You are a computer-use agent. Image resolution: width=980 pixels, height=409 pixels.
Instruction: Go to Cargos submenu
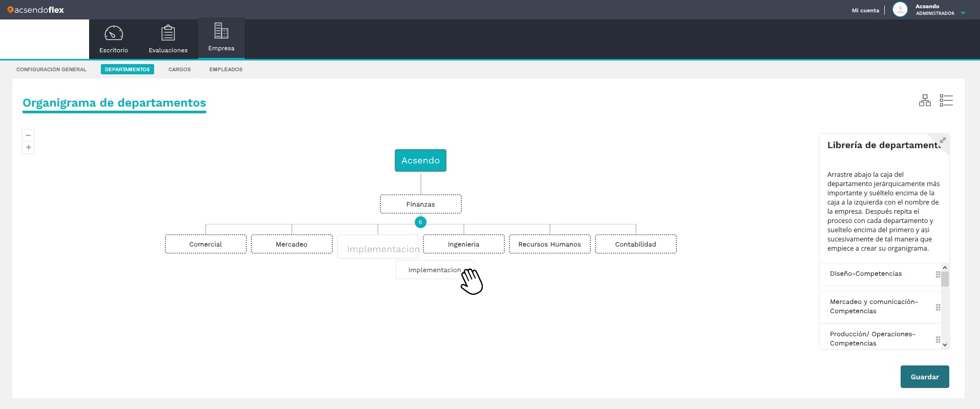pyautogui.click(x=179, y=69)
